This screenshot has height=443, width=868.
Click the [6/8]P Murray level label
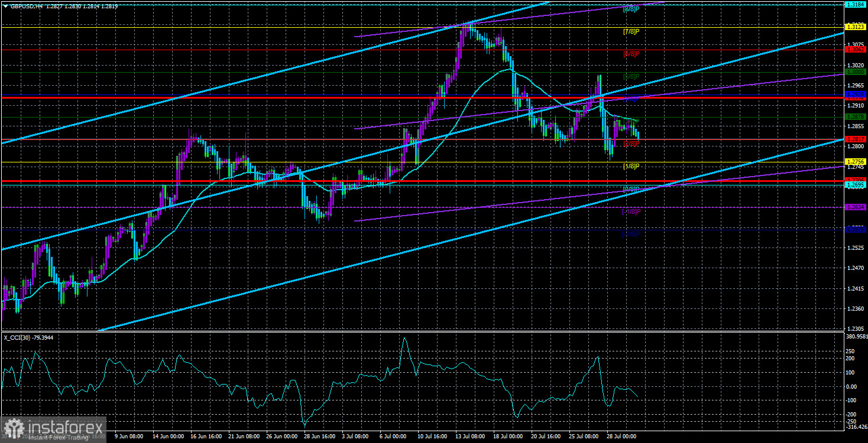click(x=631, y=54)
